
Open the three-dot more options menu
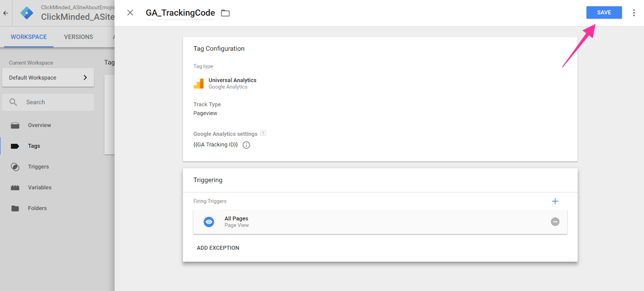click(x=634, y=13)
